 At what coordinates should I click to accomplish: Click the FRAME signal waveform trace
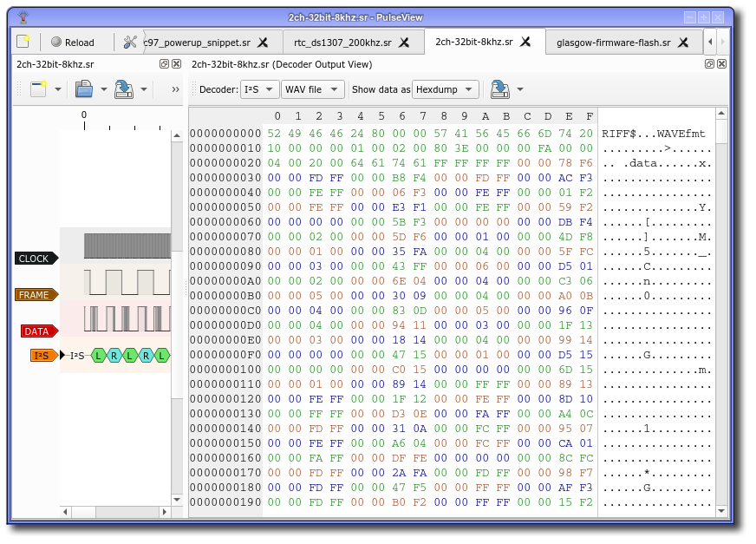[x=127, y=282]
